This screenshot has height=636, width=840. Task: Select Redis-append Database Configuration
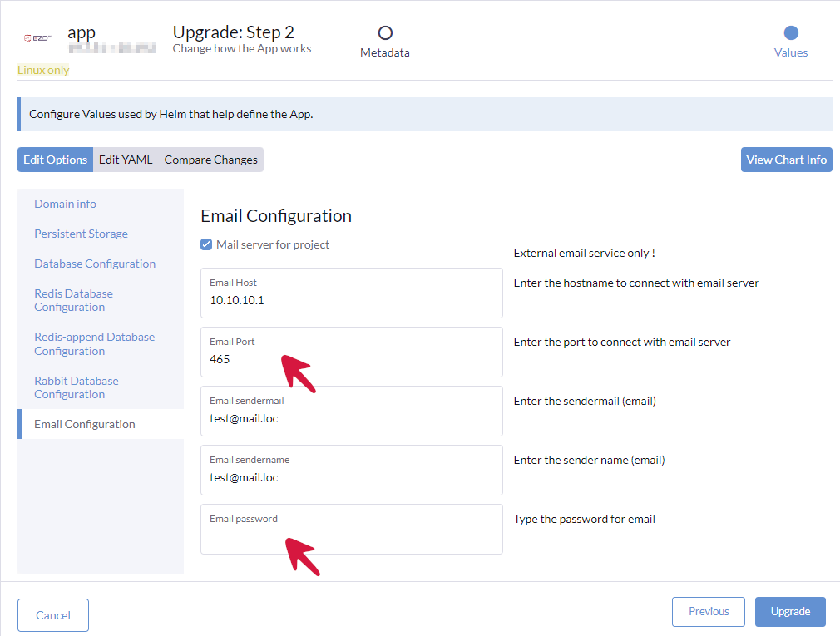coord(94,343)
